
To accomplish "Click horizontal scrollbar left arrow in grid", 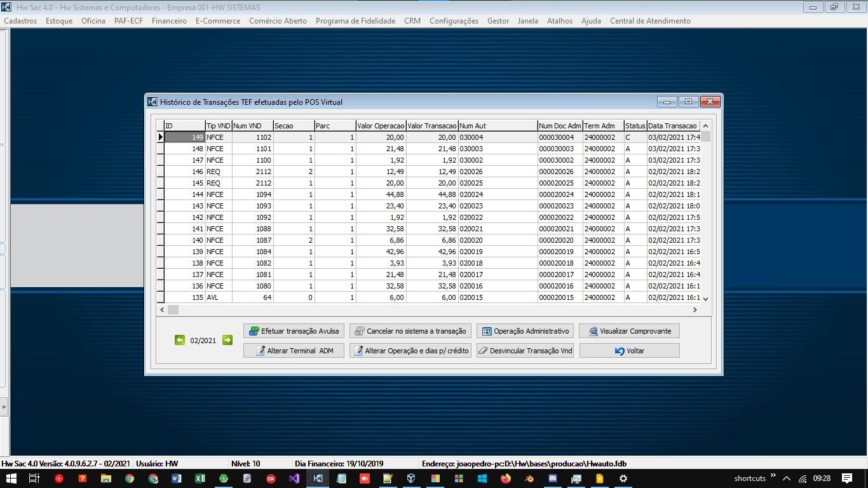I will click(162, 309).
